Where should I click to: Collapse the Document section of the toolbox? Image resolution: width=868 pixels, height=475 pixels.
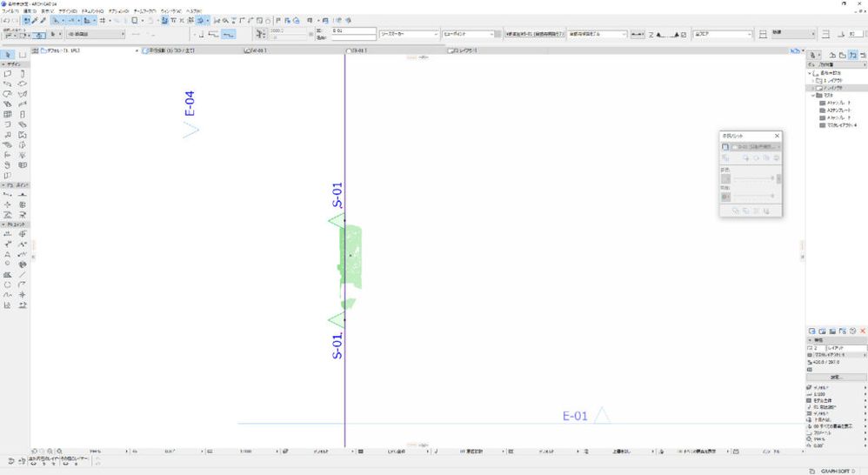[3, 224]
